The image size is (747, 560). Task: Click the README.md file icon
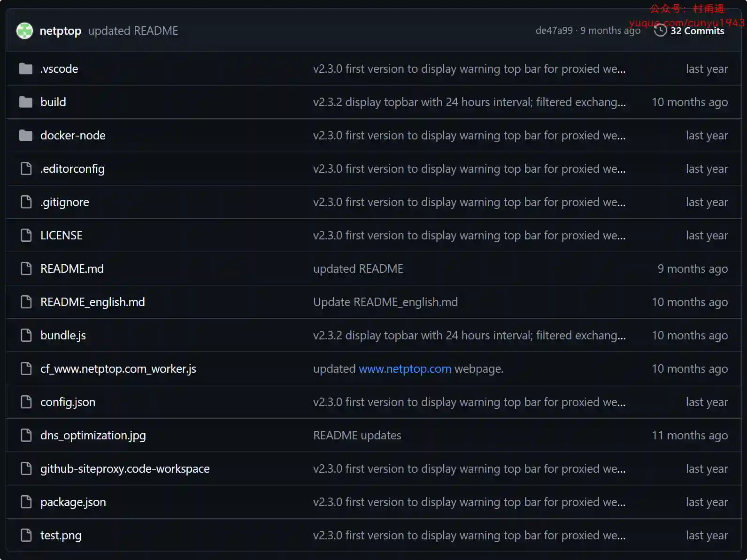(x=26, y=268)
